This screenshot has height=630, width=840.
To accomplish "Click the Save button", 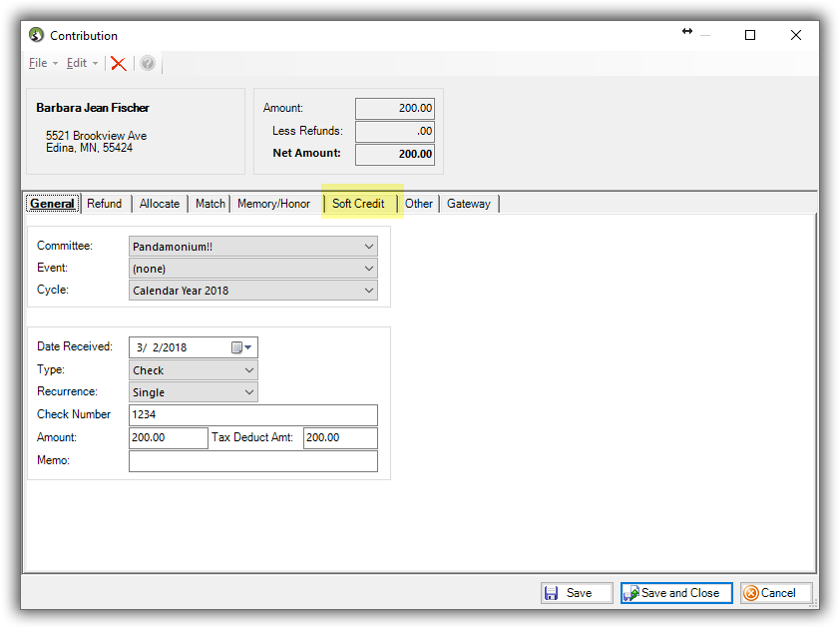I will [572, 593].
